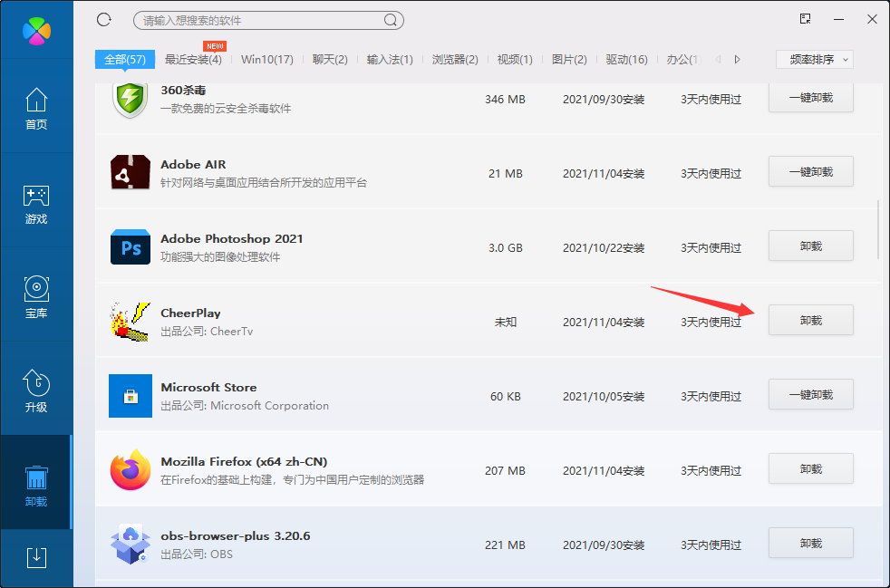This screenshot has height=588, width=890.
Task: Switch to the 最近安装(4) tab
Action: coord(193,59)
